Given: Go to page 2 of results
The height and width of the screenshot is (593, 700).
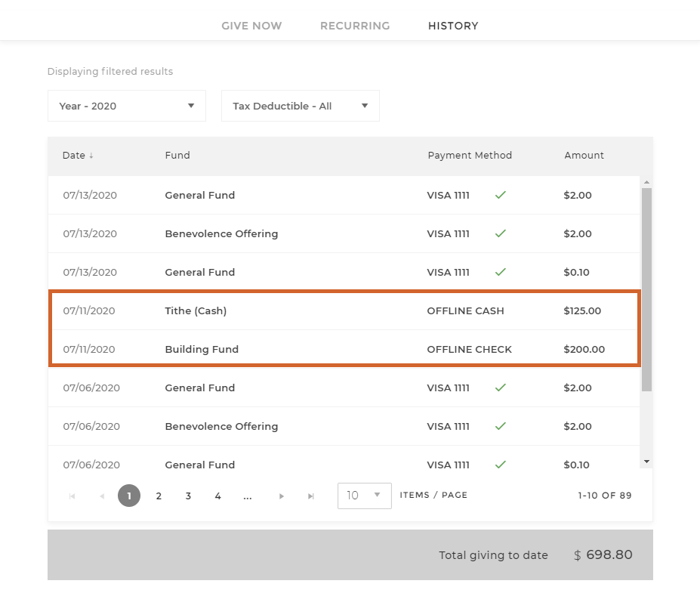Looking at the screenshot, I should tap(159, 496).
